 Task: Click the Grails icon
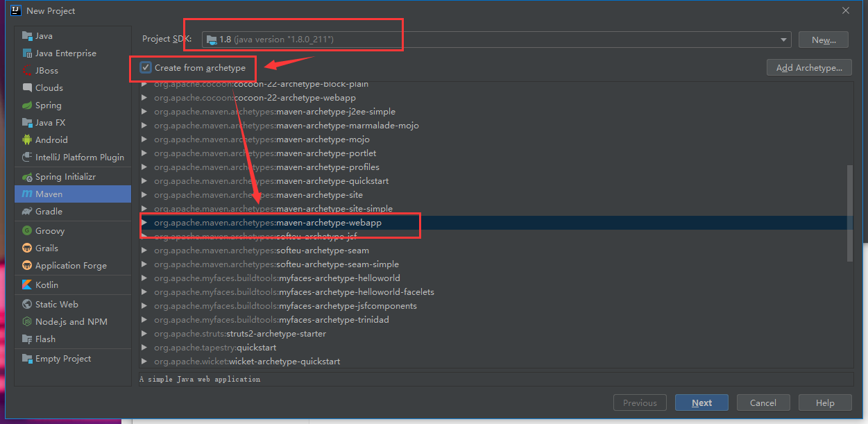pyautogui.click(x=27, y=248)
